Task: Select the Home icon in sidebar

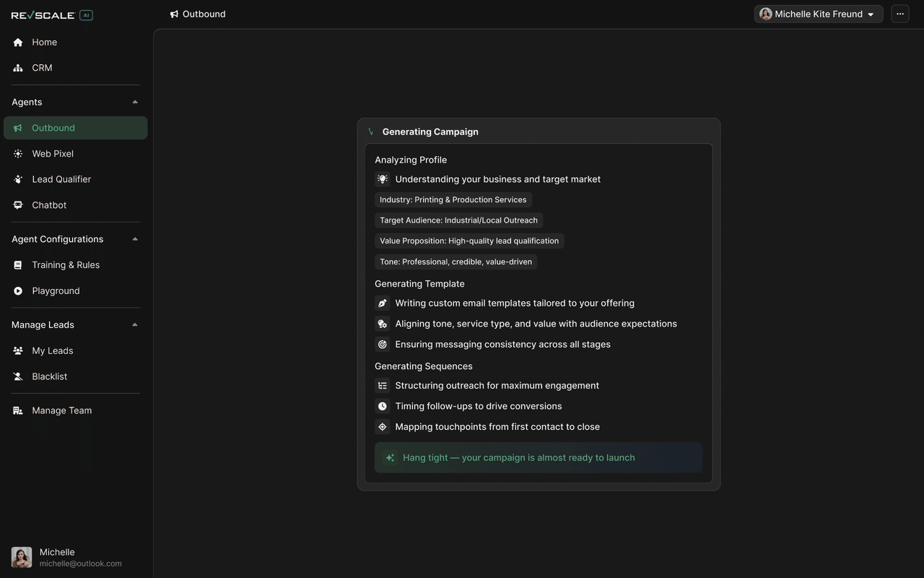Action: [17, 42]
